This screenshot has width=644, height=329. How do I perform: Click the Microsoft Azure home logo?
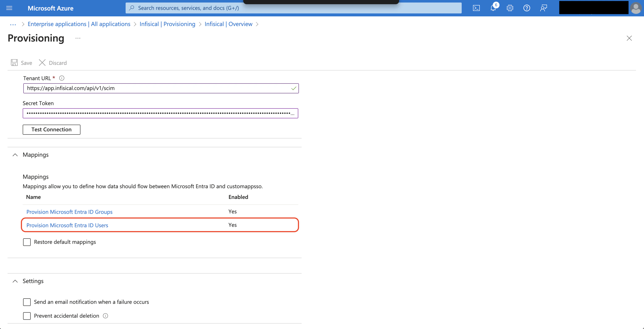[x=50, y=8]
